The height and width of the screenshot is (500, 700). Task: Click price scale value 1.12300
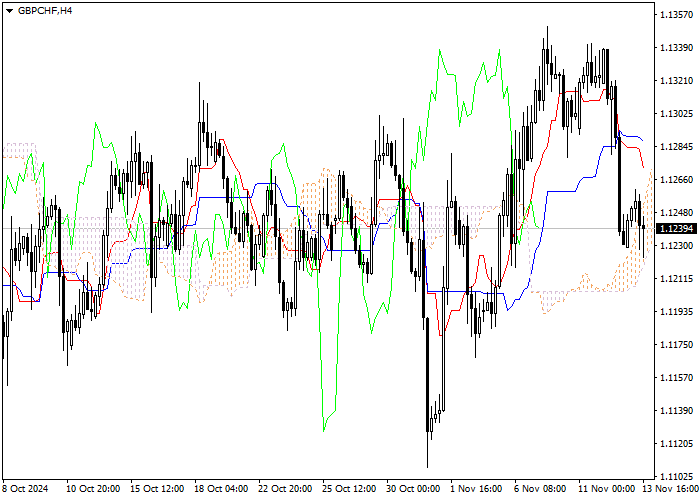pos(676,246)
